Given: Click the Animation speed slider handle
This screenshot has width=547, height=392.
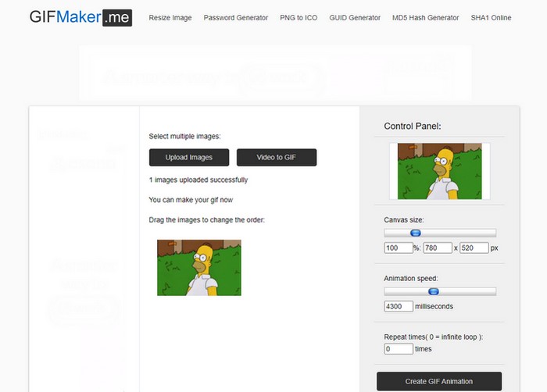Looking at the screenshot, I should (x=434, y=291).
